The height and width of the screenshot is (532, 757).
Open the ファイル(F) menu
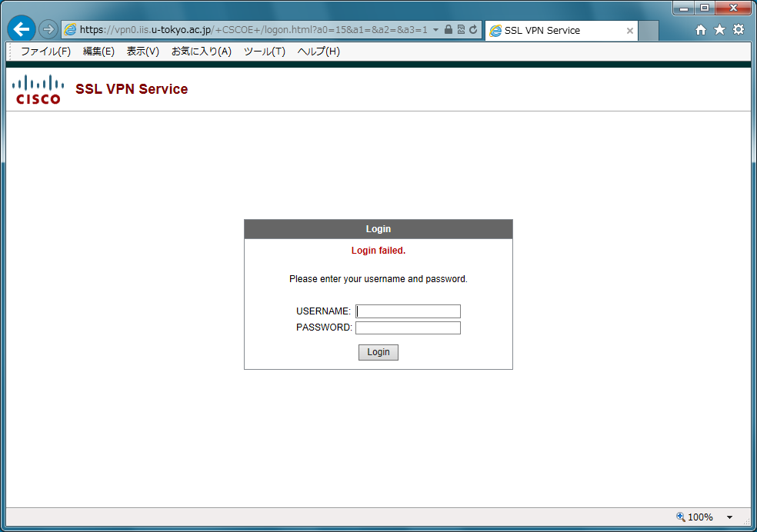(x=46, y=52)
